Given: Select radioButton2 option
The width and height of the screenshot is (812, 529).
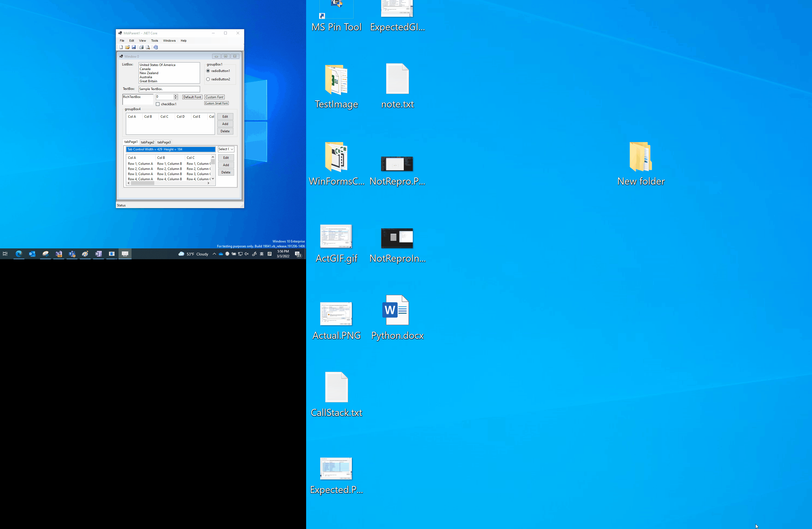Looking at the screenshot, I should pyautogui.click(x=208, y=79).
